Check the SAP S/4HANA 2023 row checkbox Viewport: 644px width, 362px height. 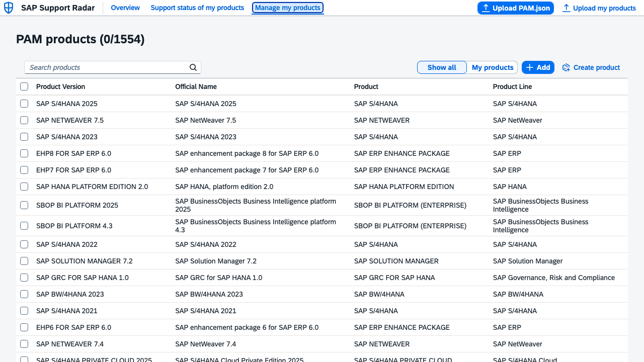click(x=24, y=137)
